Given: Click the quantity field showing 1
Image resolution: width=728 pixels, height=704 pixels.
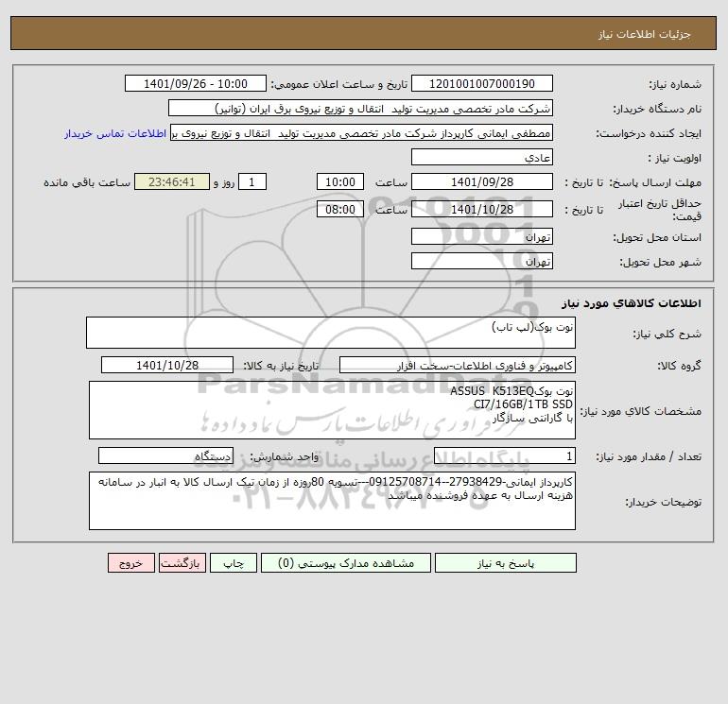Looking at the screenshot, I should point(505,455).
